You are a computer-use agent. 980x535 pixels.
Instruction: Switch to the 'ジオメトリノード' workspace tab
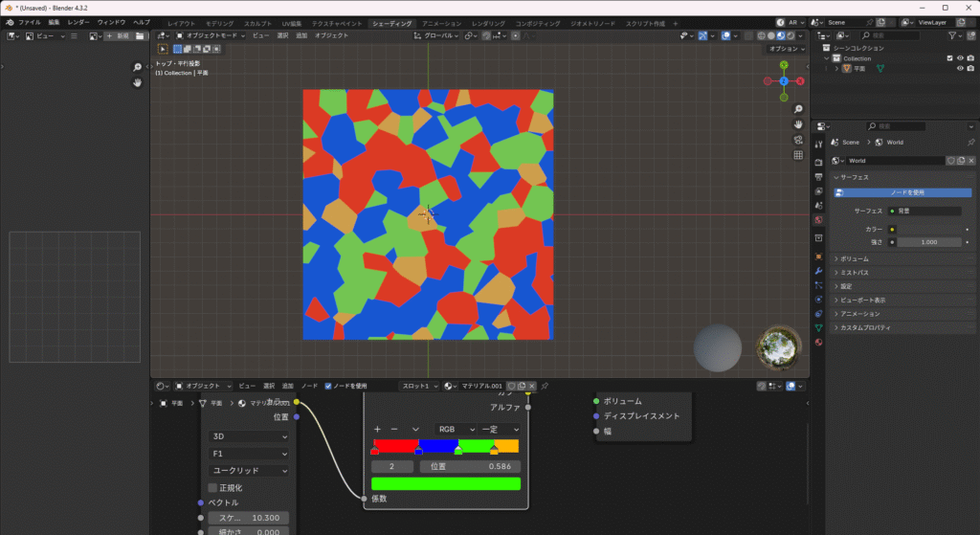coord(592,24)
